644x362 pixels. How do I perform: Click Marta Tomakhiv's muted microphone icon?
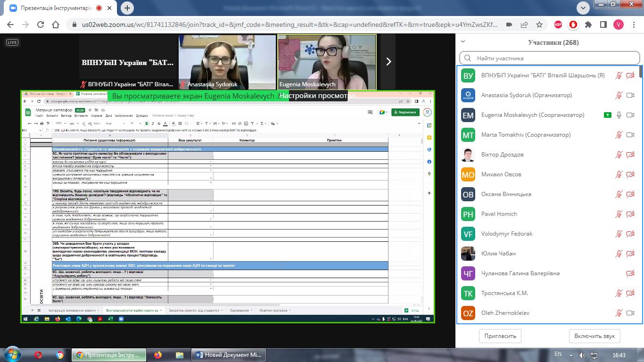point(619,135)
